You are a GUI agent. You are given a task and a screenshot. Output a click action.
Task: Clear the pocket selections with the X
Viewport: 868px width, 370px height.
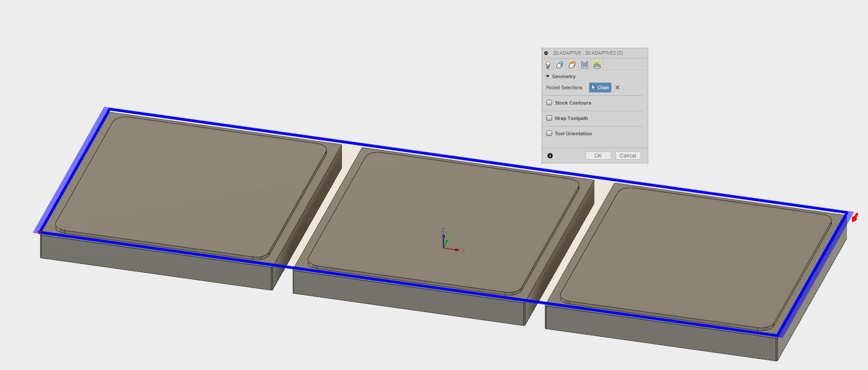point(618,87)
